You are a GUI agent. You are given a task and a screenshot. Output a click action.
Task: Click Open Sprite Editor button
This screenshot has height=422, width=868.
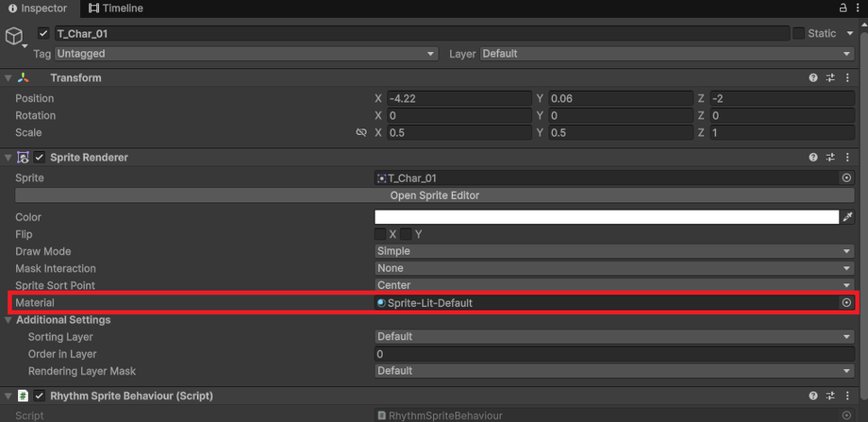(435, 195)
